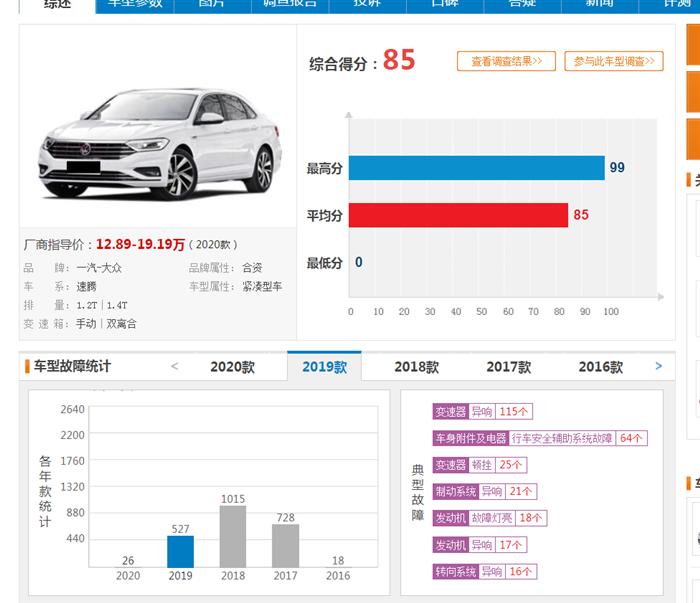700x603 pixels.
Task: Click the right arrow after 2016款
Action: tap(659, 366)
